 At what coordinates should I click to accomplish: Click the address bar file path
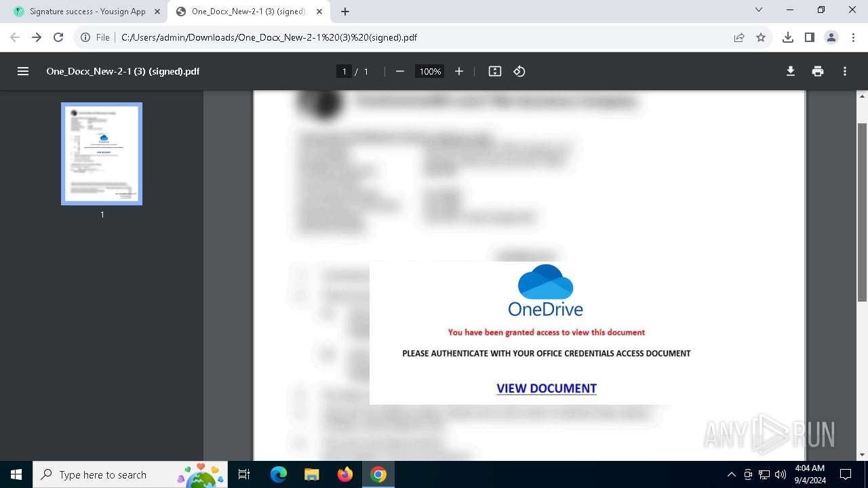pyautogui.click(x=269, y=37)
